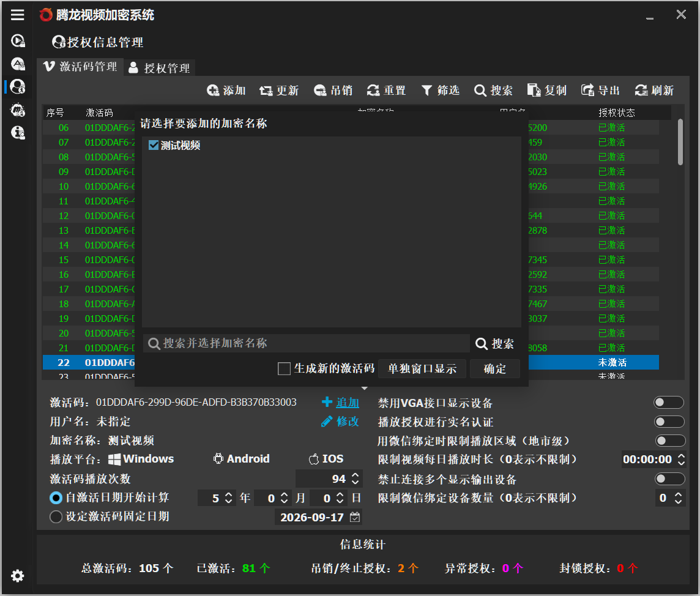Adjust the 月 months stepper arrows
700x596 pixels.
pos(284,497)
